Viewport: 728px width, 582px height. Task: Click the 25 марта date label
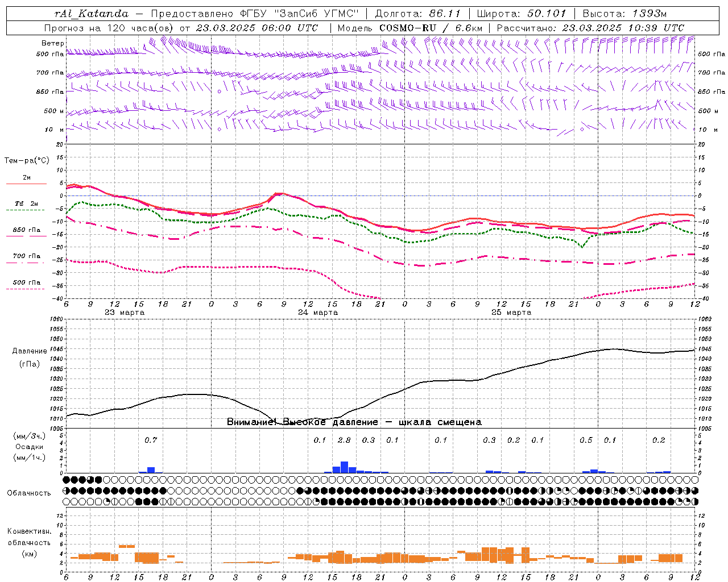[511, 313]
